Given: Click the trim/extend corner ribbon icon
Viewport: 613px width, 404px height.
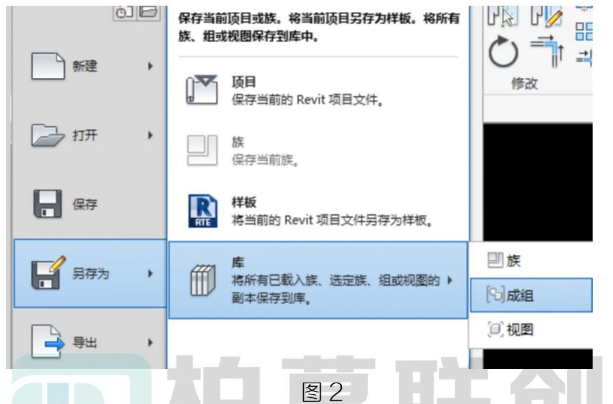Looking at the screenshot, I should pos(547,51).
